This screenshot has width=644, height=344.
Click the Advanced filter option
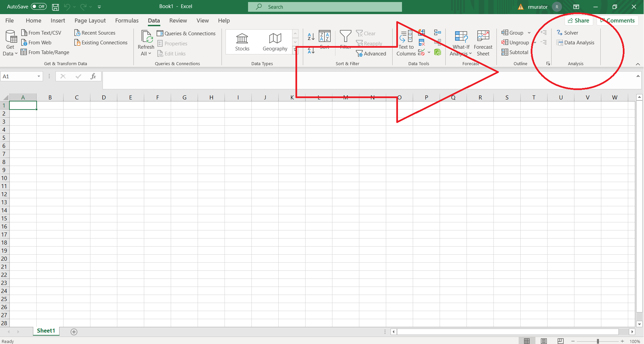tap(371, 53)
